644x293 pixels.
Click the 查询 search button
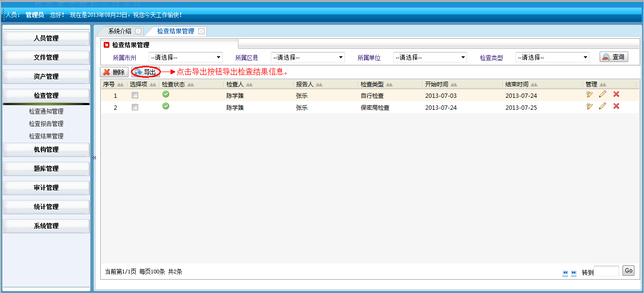tap(614, 57)
